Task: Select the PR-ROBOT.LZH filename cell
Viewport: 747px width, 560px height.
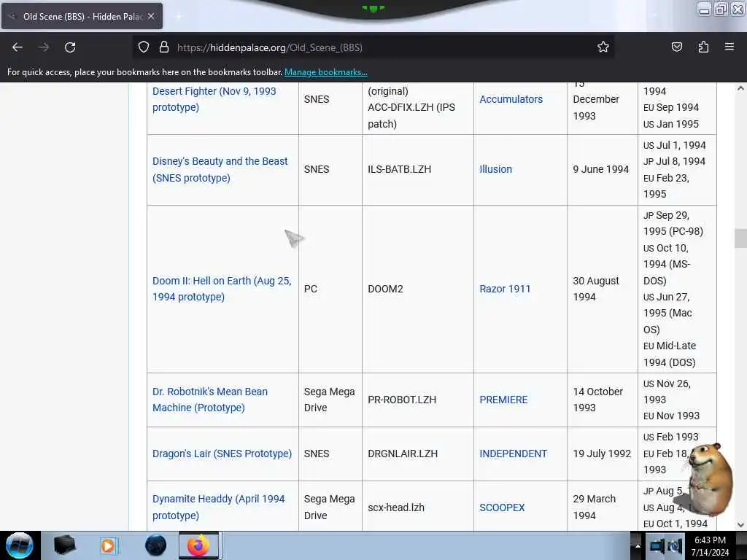Action: click(418, 400)
